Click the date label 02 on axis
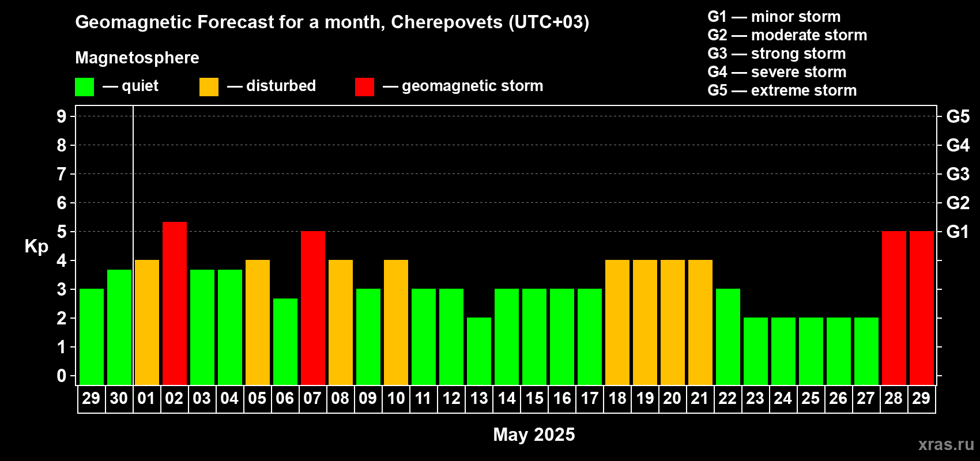 (x=174, y=398)
